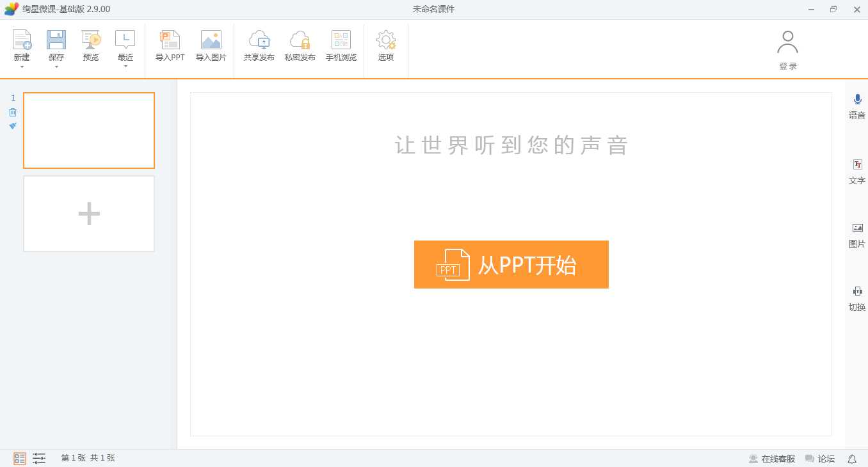868x467 pixels.
Task: Click the notification bell icon
Action: tap(852, 459)
